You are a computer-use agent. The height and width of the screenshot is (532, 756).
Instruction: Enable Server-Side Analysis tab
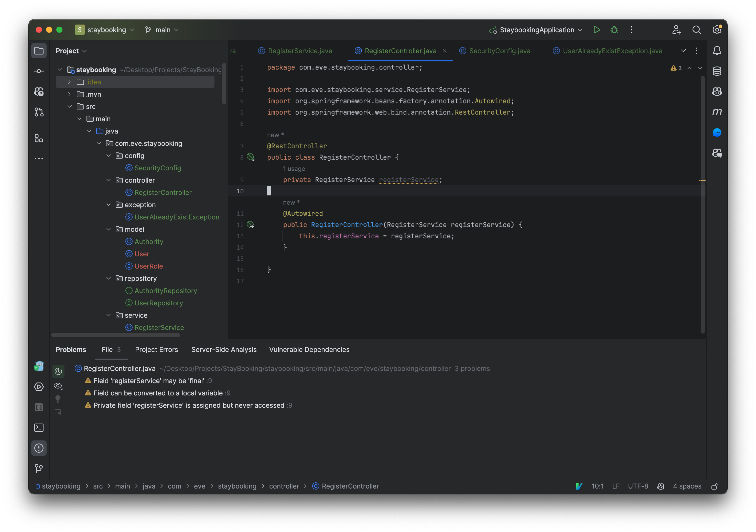[x=224, y=349]
